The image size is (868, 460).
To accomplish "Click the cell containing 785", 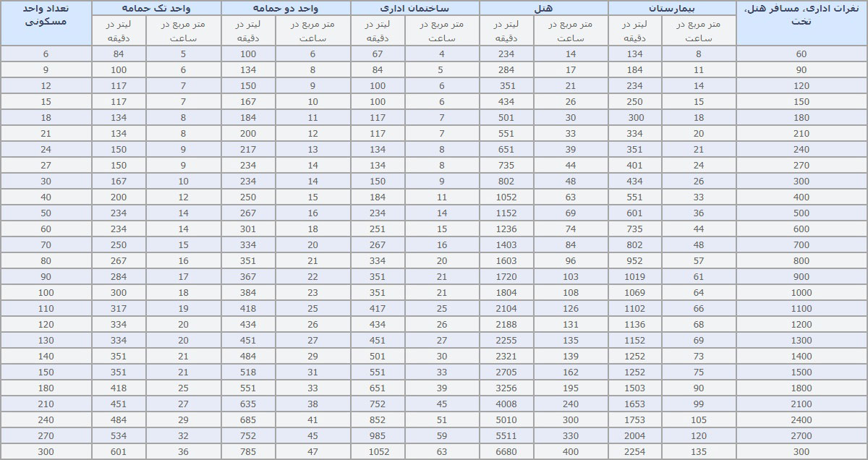I will (x=248, y=452).
